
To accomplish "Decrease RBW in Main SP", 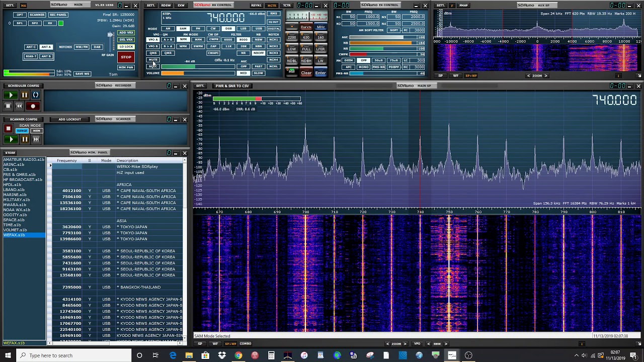I will click(429, 344).
